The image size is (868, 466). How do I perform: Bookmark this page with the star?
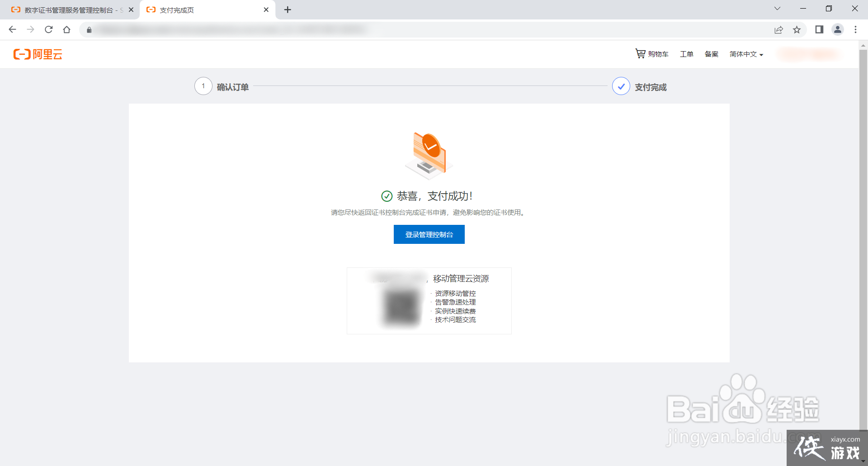[797, 30]
